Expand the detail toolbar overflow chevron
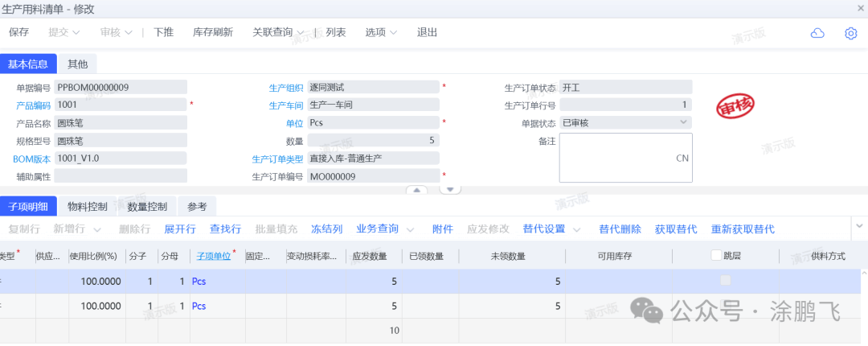868x346 pixels. click(859, 226)
